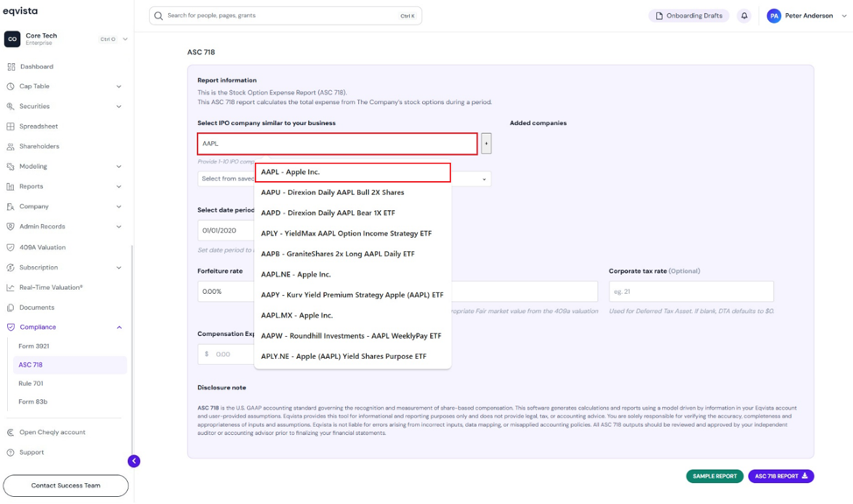The height and width of the screenshot is (504, 853).
Task: Add company with the plus button
Action: click(x=486, y=143)
